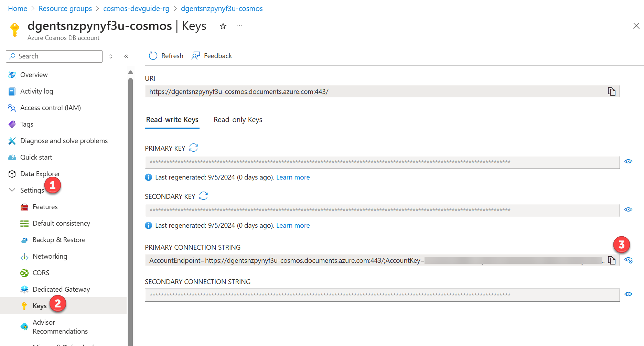Regenerate the secondary key
Image resolution: width=644 pixels, height=346 pixels.
pyautogui.click(x=204, y=196)
